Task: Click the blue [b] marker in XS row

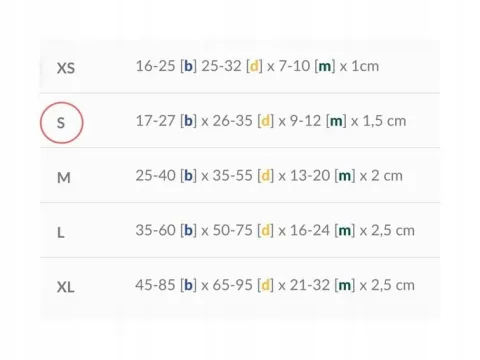Action: click(x=188, y=66)
